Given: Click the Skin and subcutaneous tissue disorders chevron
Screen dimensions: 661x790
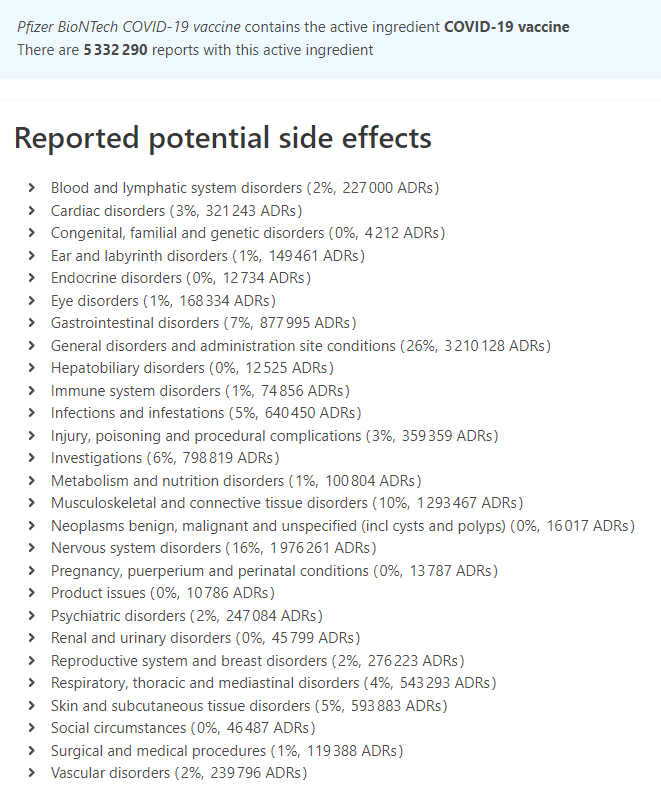Looking at the screenshot, I should pos(32,706).
